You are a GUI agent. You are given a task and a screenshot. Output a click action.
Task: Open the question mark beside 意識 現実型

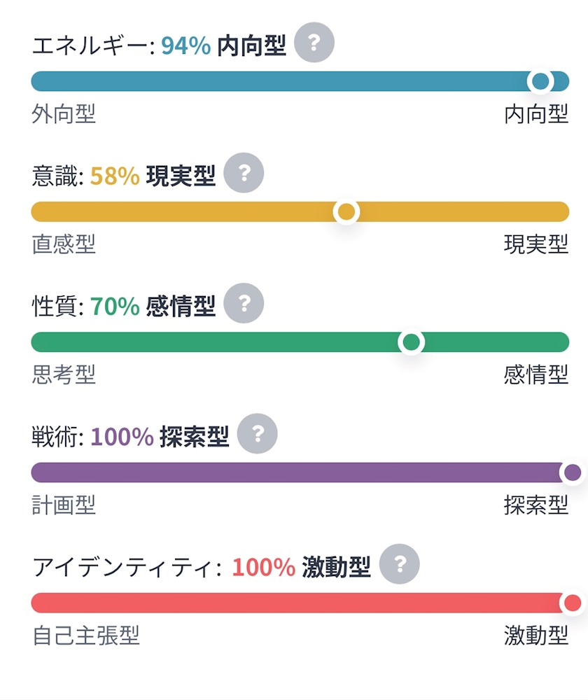244,173
